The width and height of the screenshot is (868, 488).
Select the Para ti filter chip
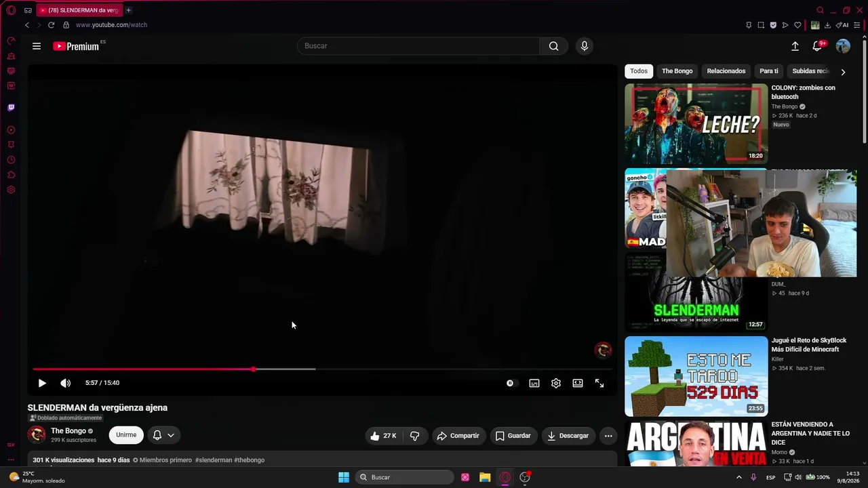pyautogui.click(x=769, y=71)
